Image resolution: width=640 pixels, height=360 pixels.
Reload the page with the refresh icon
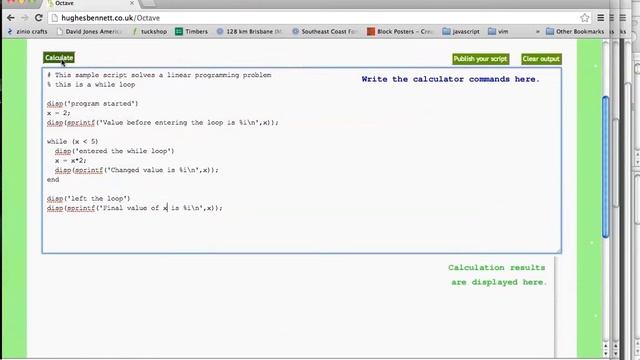[x=38, y=18]
